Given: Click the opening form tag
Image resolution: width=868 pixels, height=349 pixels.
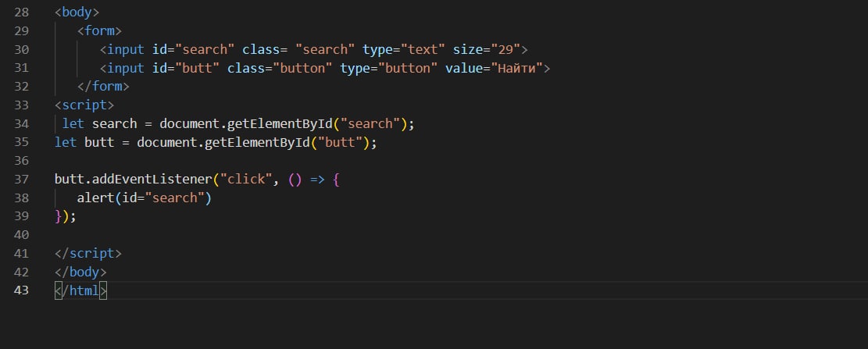Looking at the screenshot, I should pos(100,30).
